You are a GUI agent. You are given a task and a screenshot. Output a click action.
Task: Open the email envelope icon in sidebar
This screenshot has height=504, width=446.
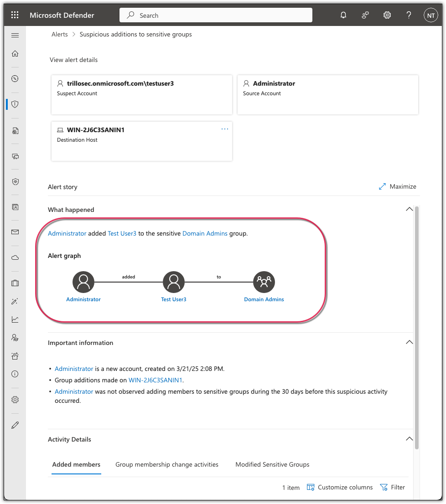15,232
